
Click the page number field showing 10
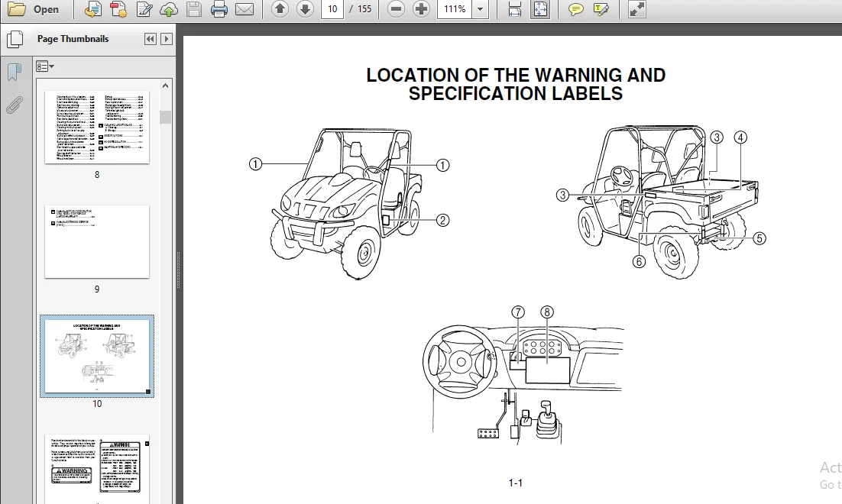point(332,9)
